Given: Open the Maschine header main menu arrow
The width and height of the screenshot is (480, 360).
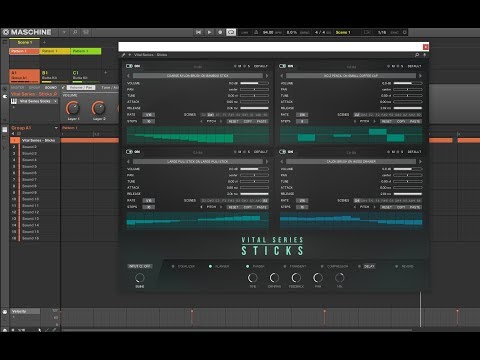Looking at the screenshot, I should pyautogui.click(x=64, y=32).
